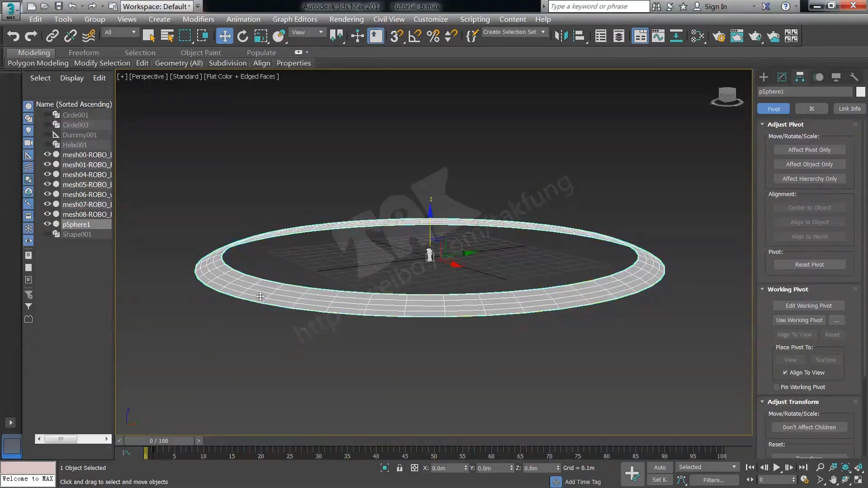The image size is (868, 488).
Task: Open Create Selection Set dropdown
Action: (514, 32)
